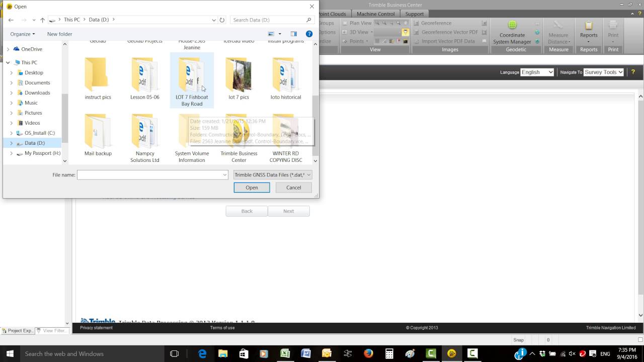This screenshot has height=362, width=644.
Task: Click the Search Data (D:) box
Action: tap(272, 20)
